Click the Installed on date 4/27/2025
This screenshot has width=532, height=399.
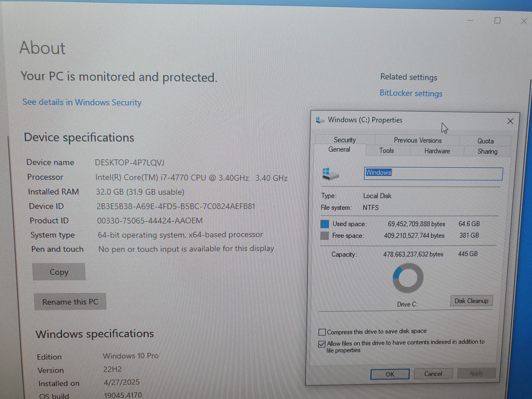click(x=122, y=382)
